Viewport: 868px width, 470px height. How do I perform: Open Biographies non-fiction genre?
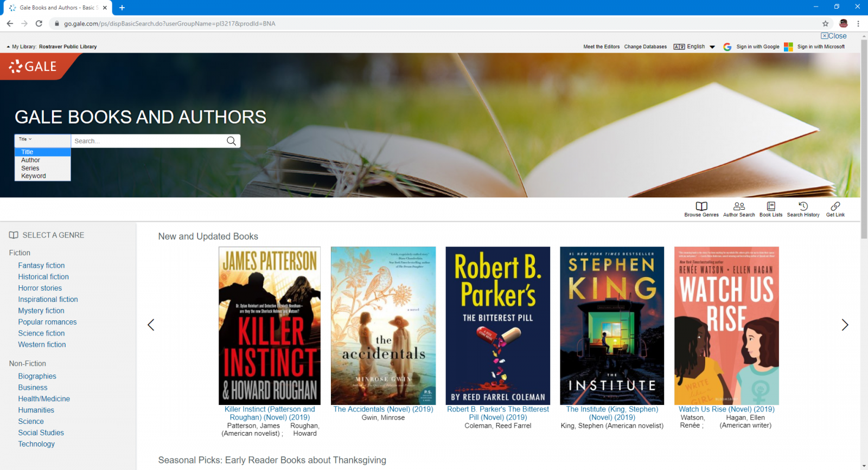point(37,376)
